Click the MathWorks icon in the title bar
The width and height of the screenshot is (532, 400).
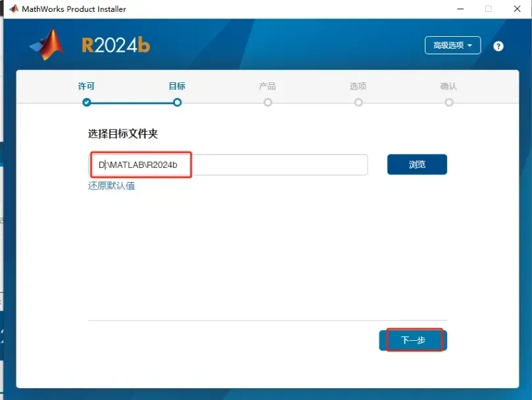[x=14, y=9]
